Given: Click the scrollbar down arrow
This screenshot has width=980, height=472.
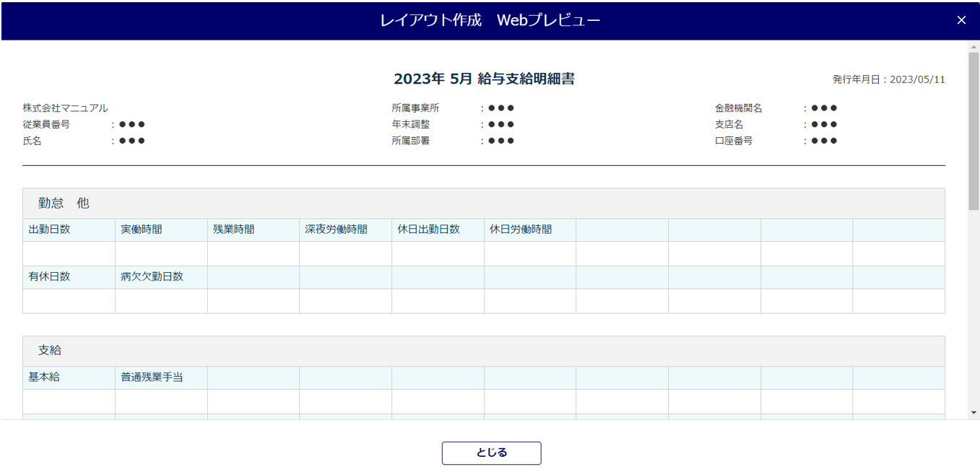Looking at the screenshot, I should point(974,412).
